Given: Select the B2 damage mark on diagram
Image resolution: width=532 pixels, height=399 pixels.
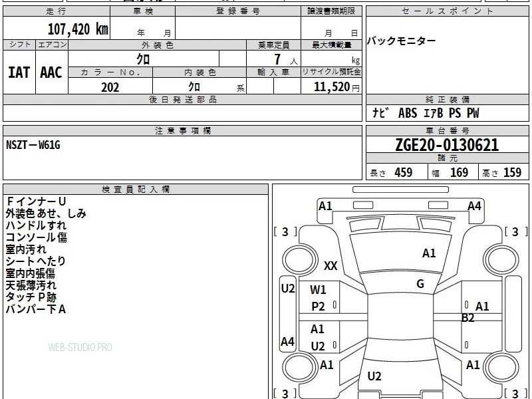Looking at the screenshot, I should click(x=467, y=318).
